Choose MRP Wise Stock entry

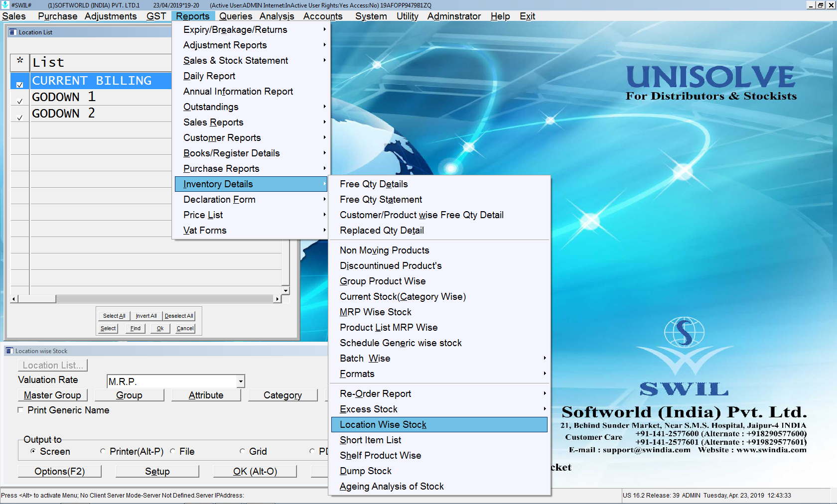pos(439,312)
